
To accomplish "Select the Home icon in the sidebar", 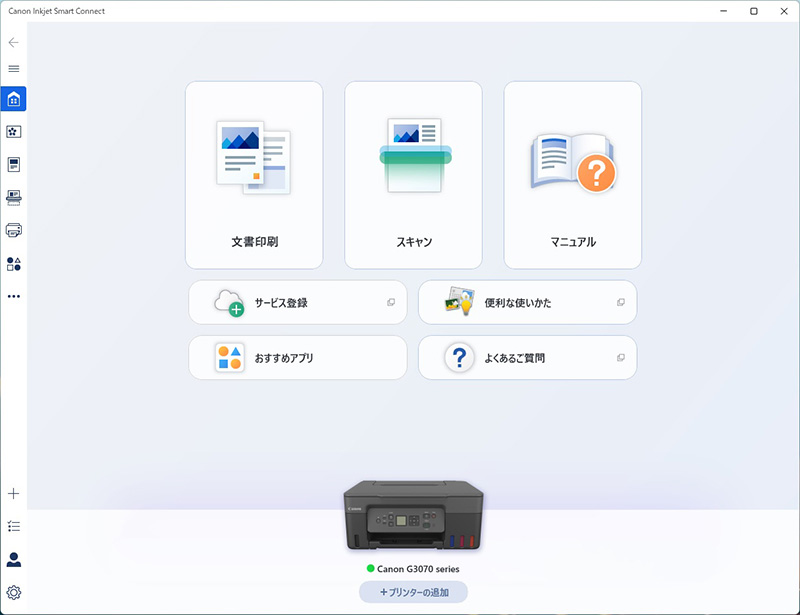I will pyautogui.click(x=14, y=99).
